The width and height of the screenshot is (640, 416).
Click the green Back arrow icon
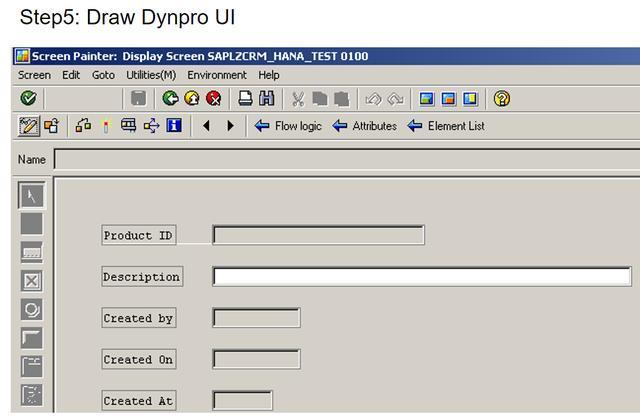[x=170, y=98]
